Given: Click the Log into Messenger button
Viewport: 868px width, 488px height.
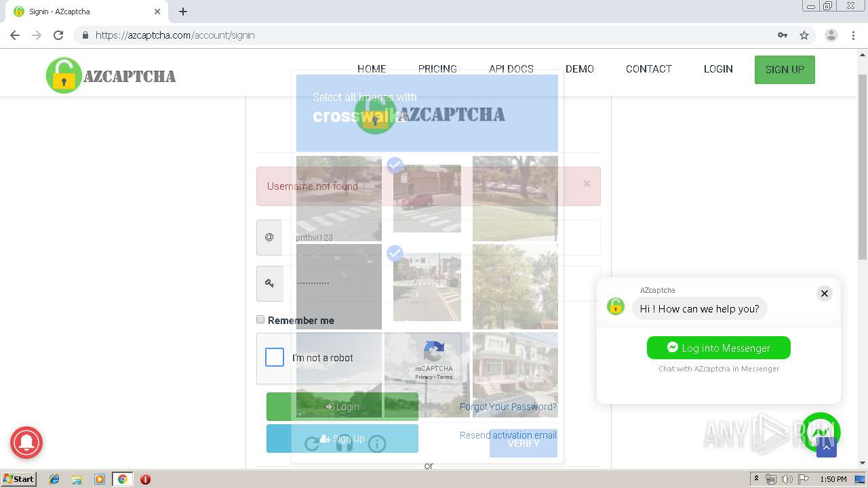Looking at the screenshot, I should pyautogui.click(x=719, y=348).
